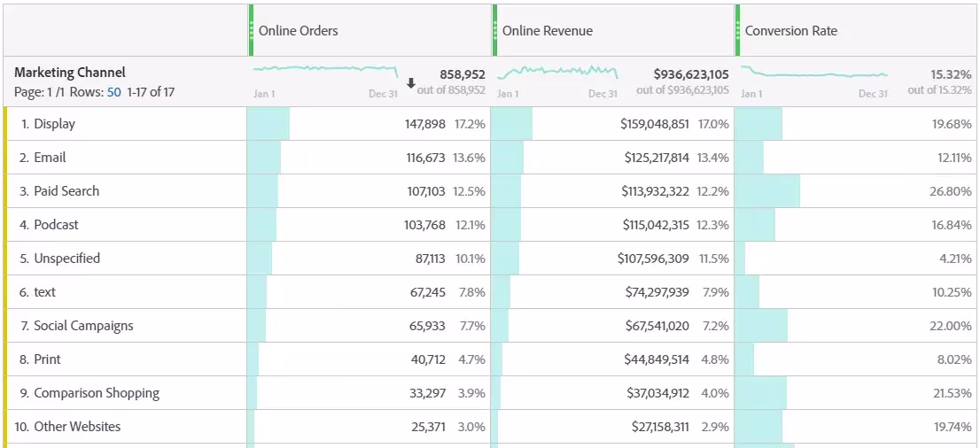Screen dimensions: 980x448
Task: Click the green handle of Online Orders column
Action: (x=252, y=30)
